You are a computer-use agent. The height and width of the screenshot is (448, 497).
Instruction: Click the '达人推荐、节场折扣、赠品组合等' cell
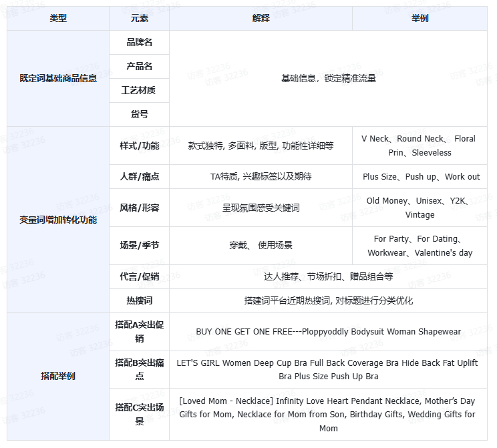pos(329,276)
